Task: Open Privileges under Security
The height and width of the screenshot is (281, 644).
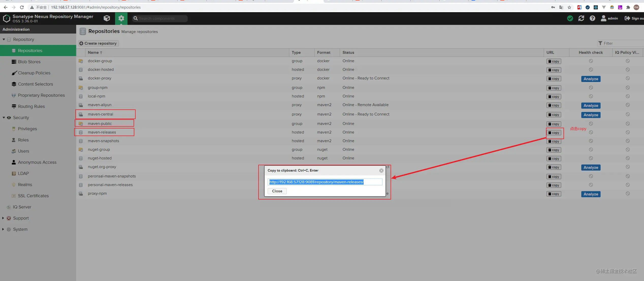Action: click(x=38, y=129)
